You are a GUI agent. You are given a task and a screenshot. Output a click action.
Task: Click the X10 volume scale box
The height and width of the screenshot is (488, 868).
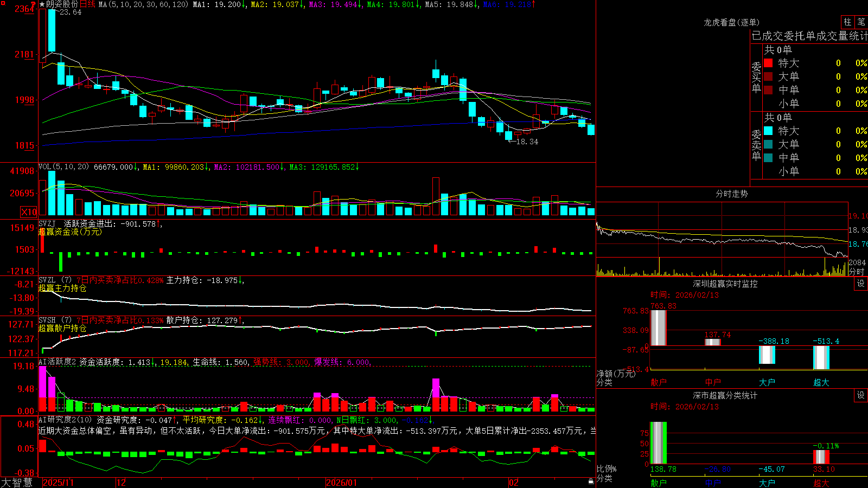tap(29, 212)
